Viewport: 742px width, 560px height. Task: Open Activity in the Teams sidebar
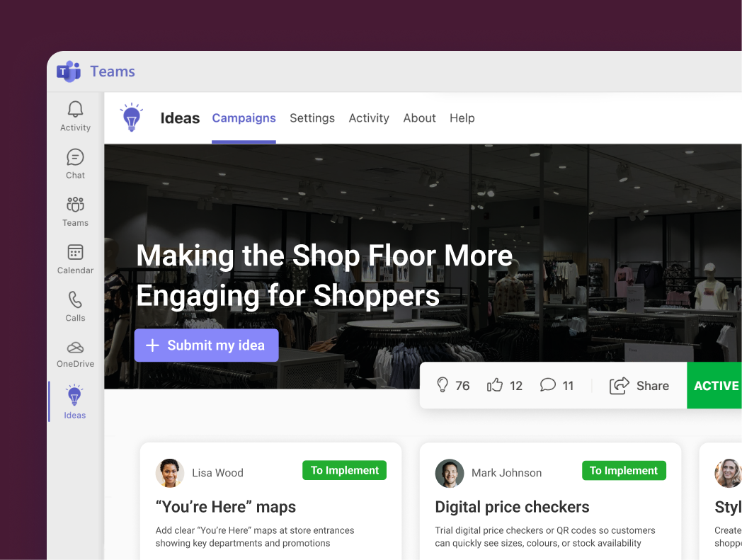75,116
